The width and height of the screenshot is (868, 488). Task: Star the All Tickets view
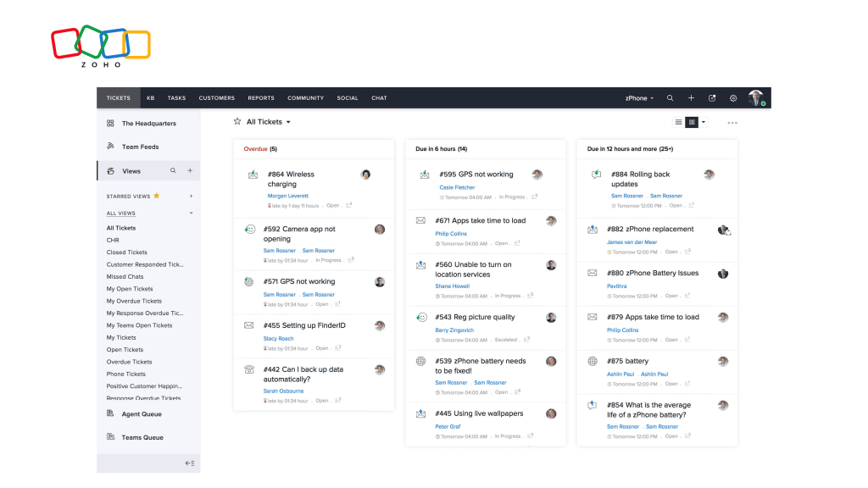[x=237, y=121]
